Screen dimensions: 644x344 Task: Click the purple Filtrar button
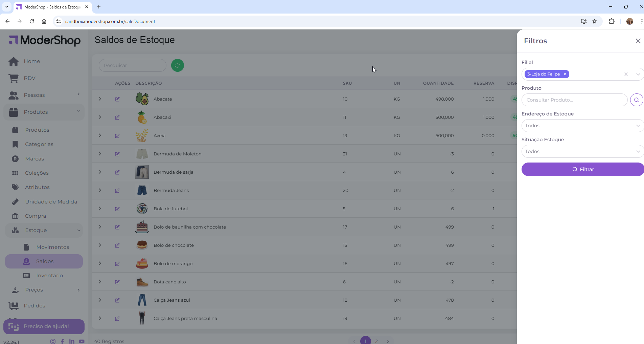point(582,169)
